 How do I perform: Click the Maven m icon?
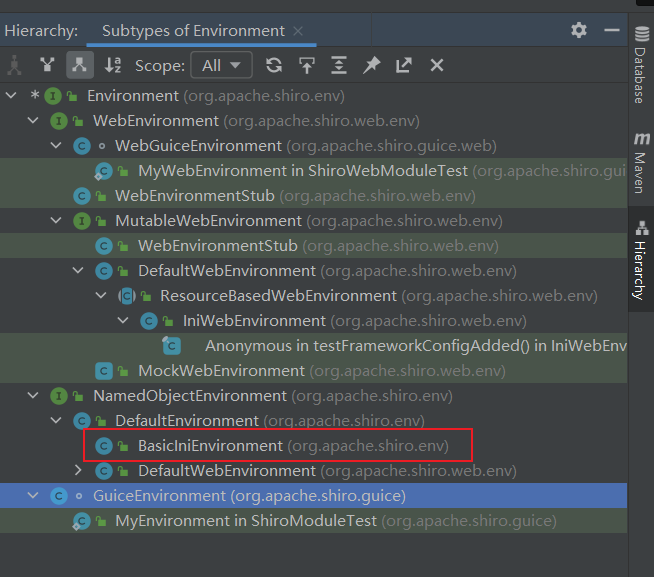tap(642, 138)
